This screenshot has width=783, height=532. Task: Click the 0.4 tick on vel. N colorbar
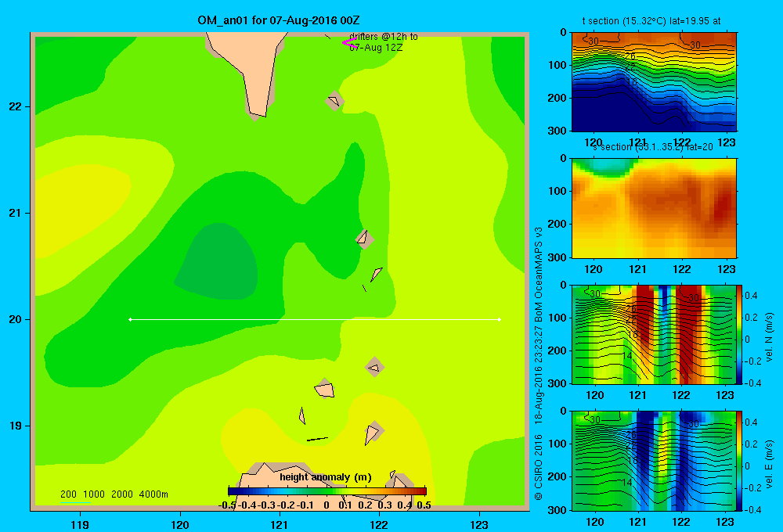[x=751, y=296]
